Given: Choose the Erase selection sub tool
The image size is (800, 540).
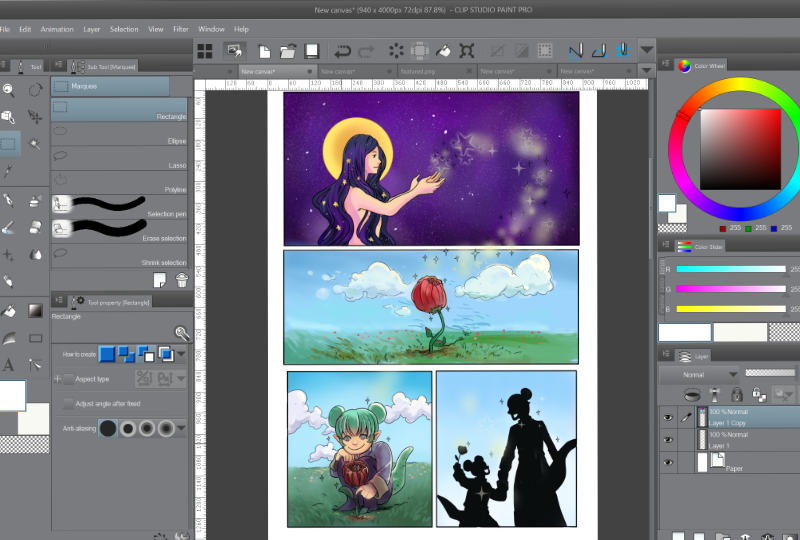Looking at the screenshot, I should pyautogui.click(x=119, y=231).
